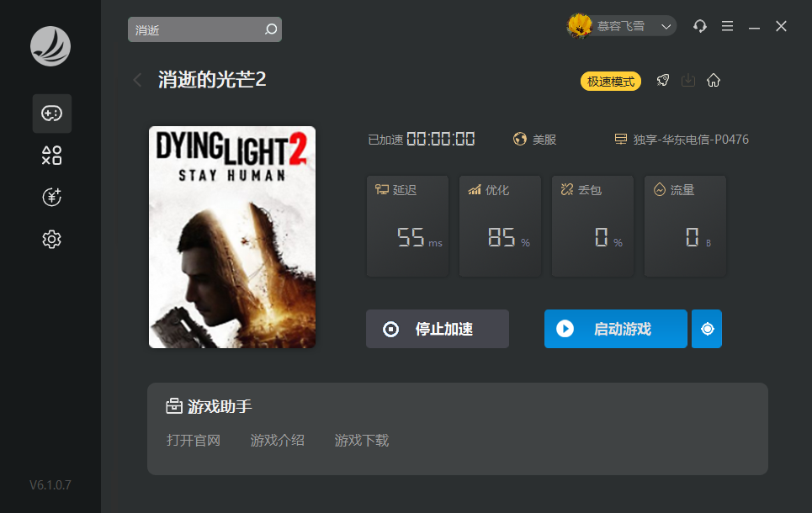Choose node 独享-华东电信-P0476

[x=691, y=140]
